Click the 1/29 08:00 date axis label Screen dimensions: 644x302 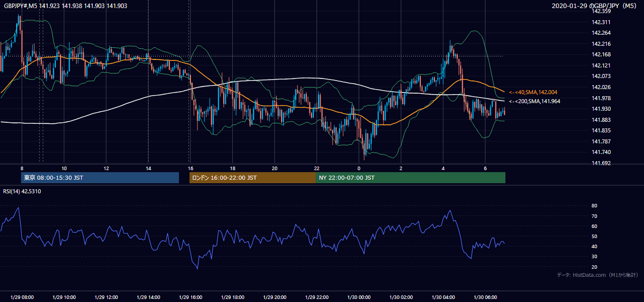(22, 297)
